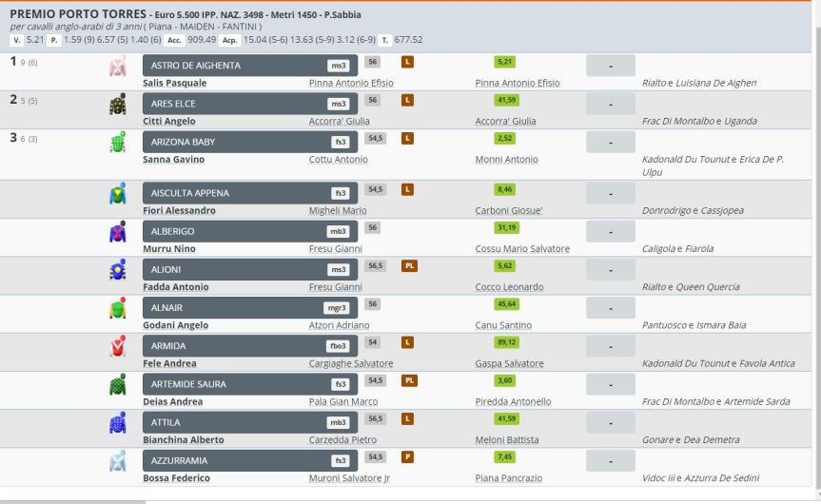The width and height of the screenshot is (821, 504).
Task: Click the green 2,52 odds badge
Action: pos(504,138)
